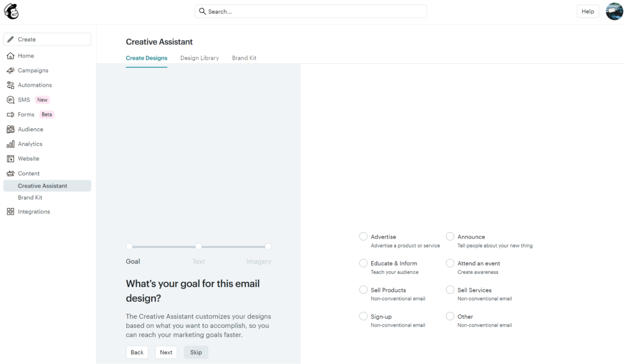Screen dimensions: 624x364
Task: Open the Brand Kit tab
Action: pyautogui.click(x=244, y=58)
